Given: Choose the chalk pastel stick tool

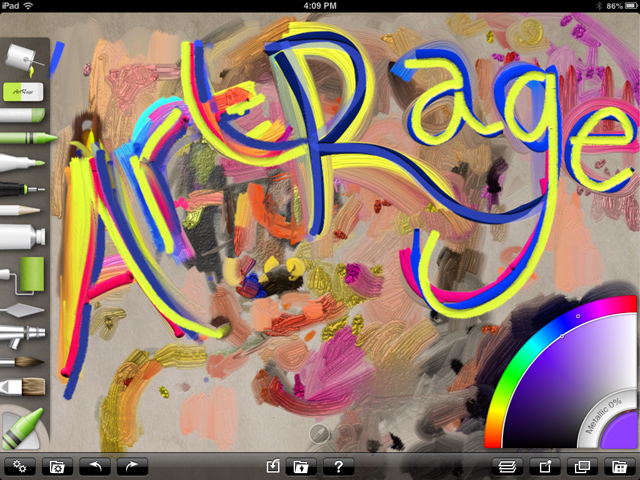Looking at the screenshot, I should point(22,115).
